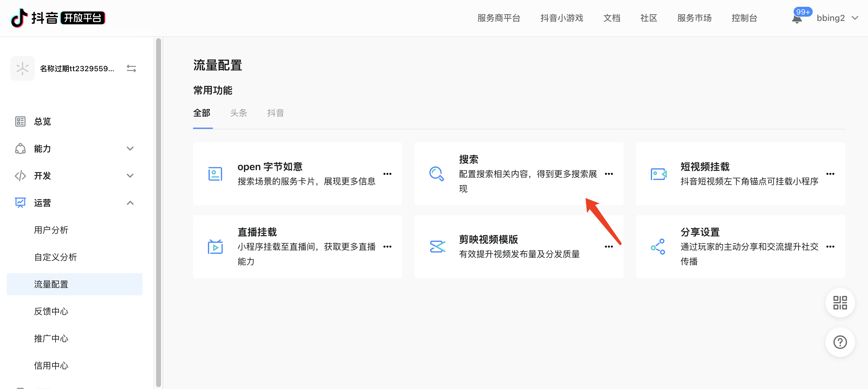This screenshot has height=389, width=868.
Task: Click the 99+ notification badge
Action: [803, 12]
